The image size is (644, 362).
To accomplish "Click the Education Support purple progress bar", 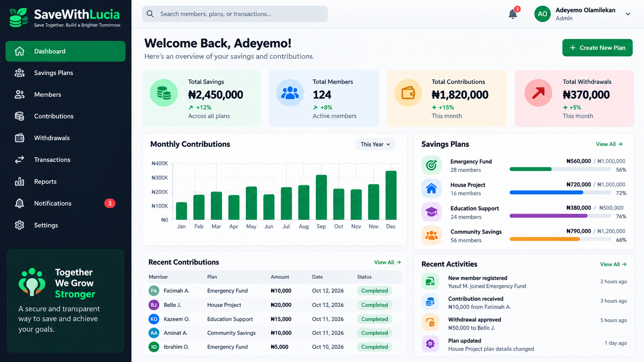I will (x=548, y=216).
